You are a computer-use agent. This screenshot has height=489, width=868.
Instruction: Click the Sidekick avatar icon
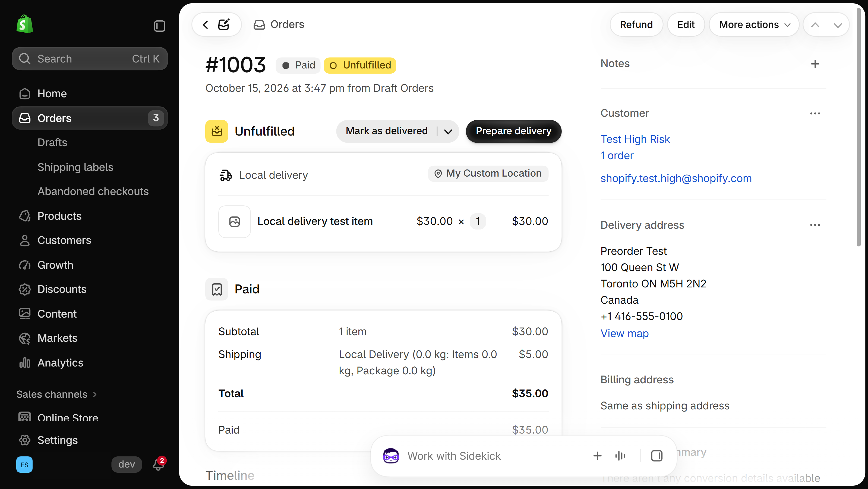click(x=391, y=456)
